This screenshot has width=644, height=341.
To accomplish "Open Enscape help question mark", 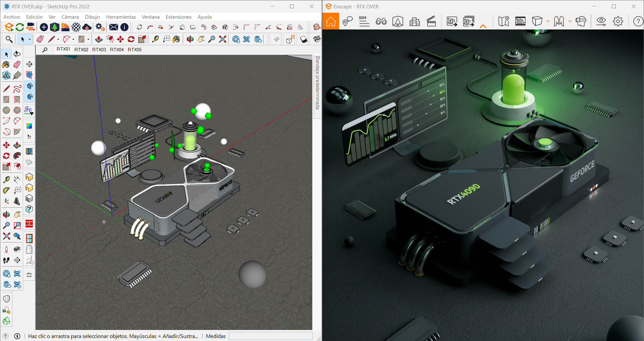I will [638, 21].
